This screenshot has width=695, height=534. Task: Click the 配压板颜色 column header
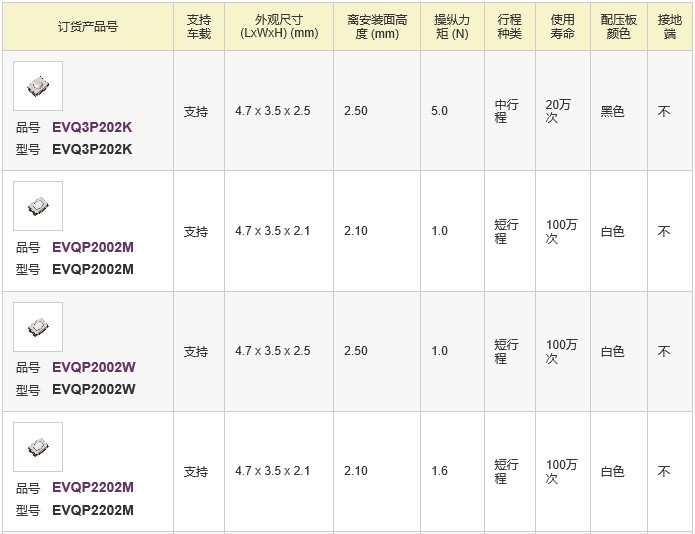[x=619, y=27]
